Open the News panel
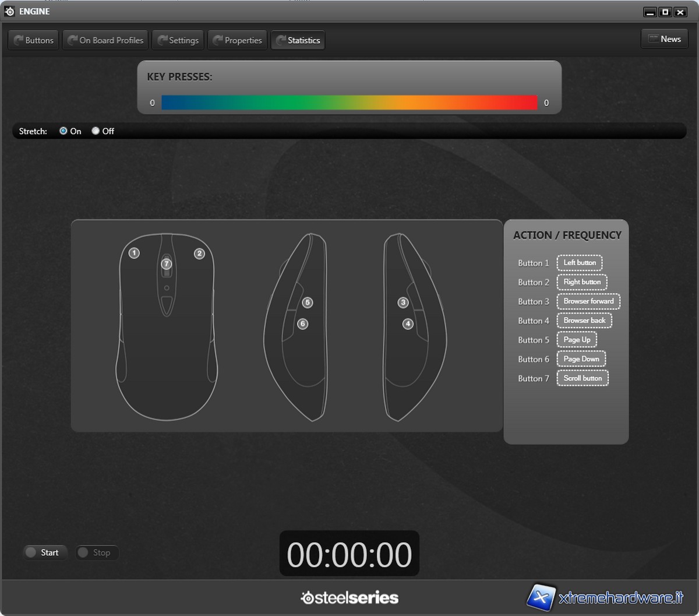Viewport: 699px width, 616px height. (665, 39)
